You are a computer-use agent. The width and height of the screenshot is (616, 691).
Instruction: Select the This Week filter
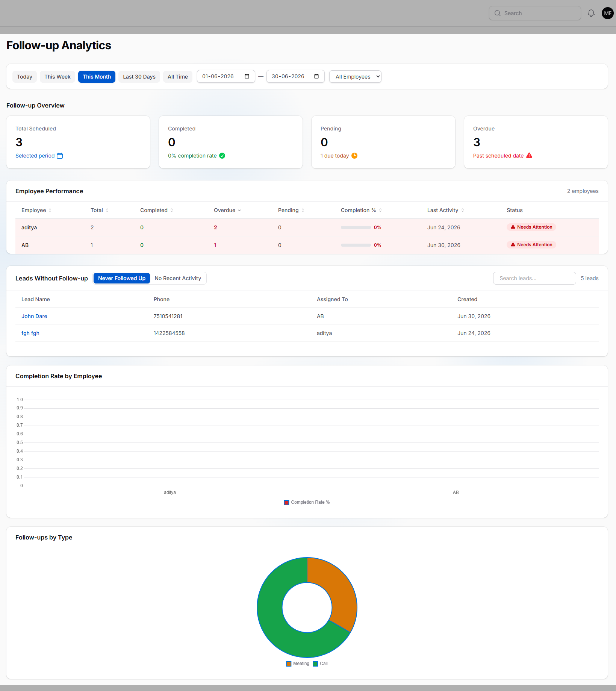pos(58,77)
